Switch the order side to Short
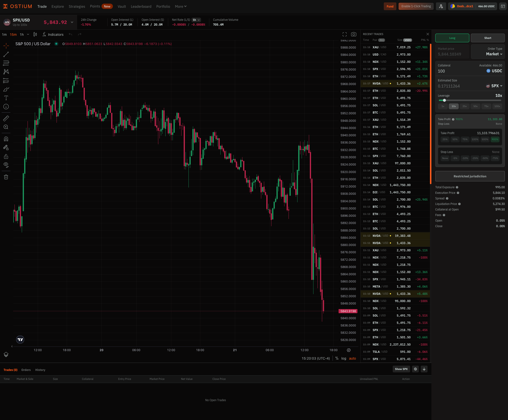The image size is (508, 420). (488, 38)
